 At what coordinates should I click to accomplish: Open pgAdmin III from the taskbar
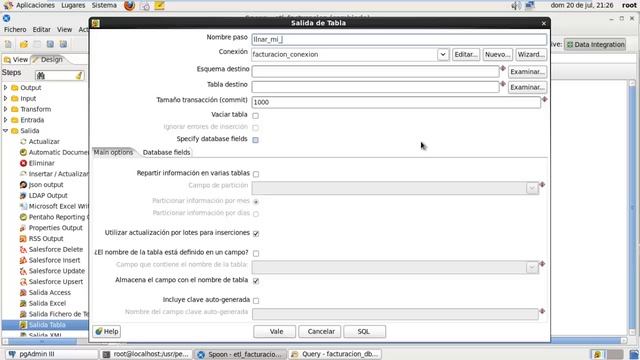click(51, 354)
